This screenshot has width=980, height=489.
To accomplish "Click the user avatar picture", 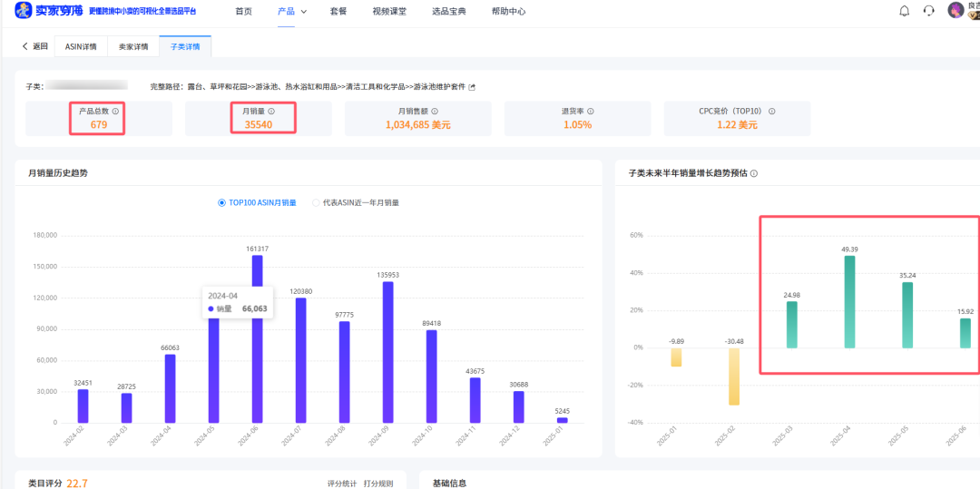I will [955, 10].
